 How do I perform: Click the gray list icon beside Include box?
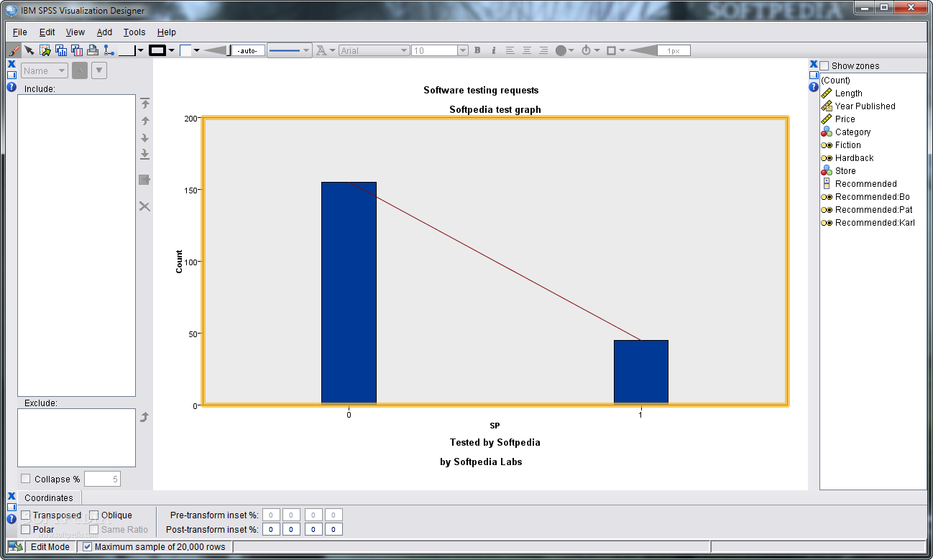tap(144, 180)
